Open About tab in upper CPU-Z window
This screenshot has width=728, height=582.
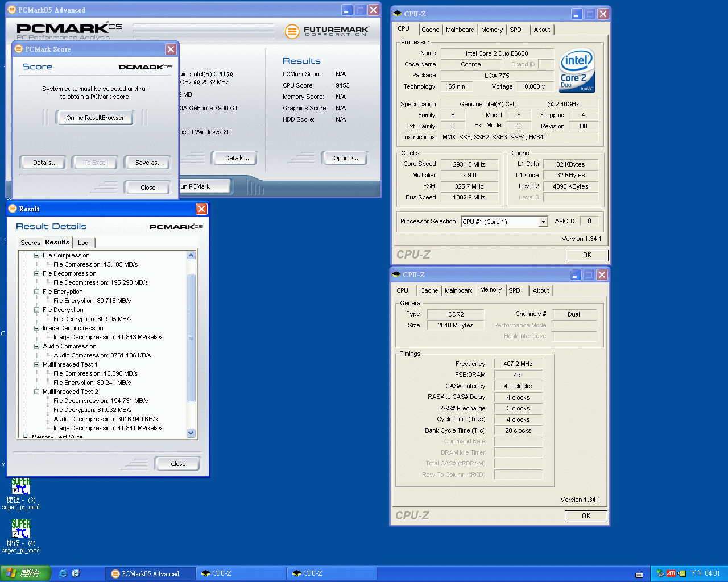(542, 30)
